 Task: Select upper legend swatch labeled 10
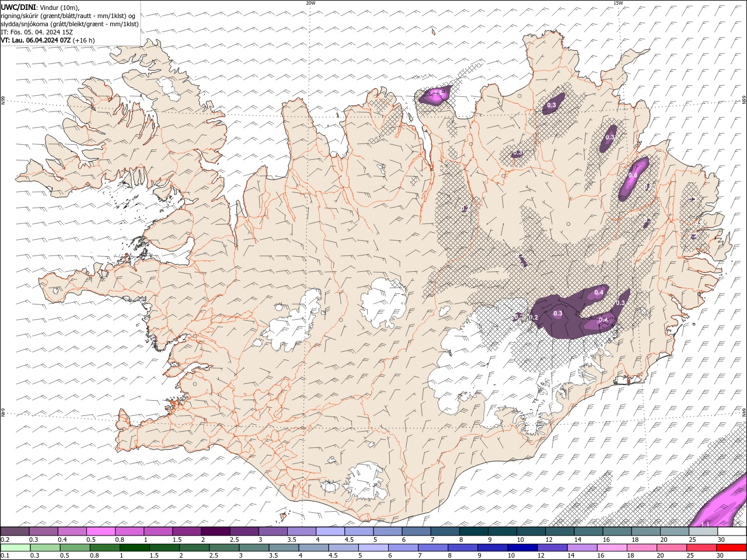click(530, 531)
